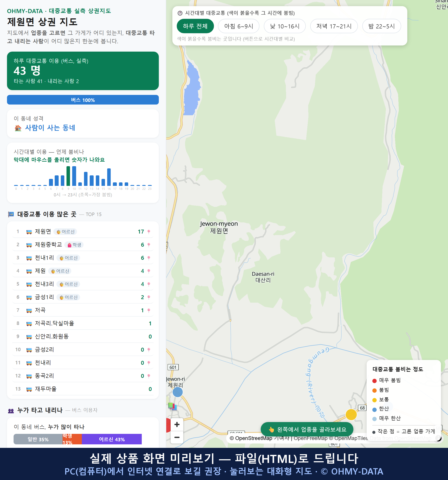Click the colored shop markers cluster below Jewon-ri

[x=172, y=406]
